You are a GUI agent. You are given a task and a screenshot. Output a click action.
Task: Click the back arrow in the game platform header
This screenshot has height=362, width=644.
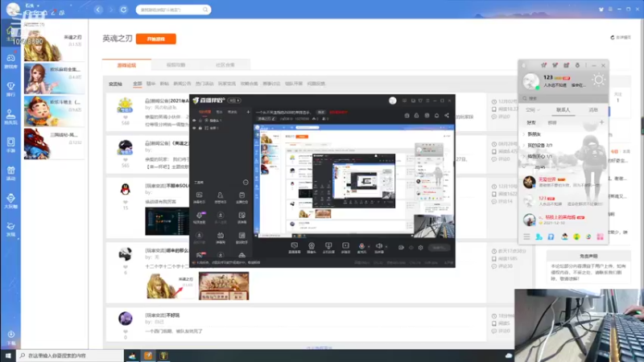point(98,10)
